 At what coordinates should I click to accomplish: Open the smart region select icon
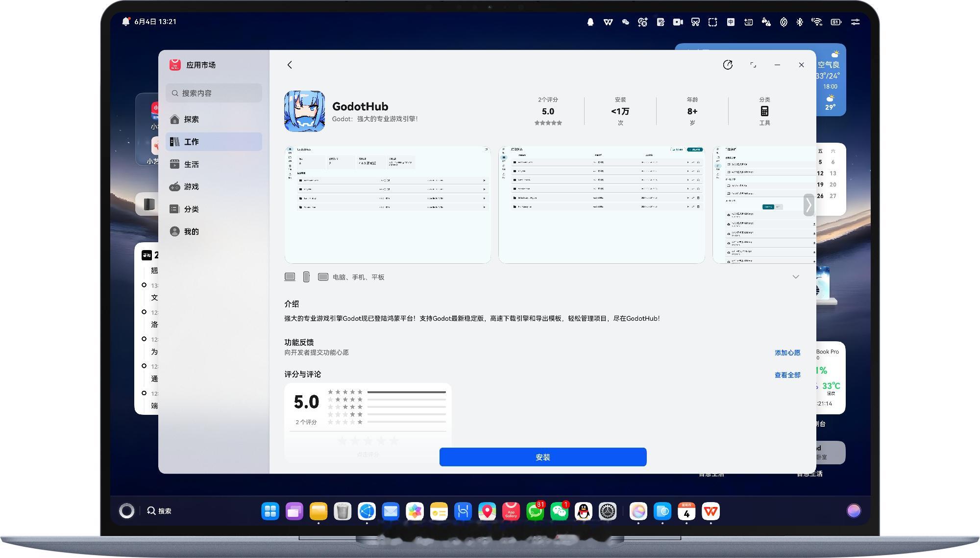click(x=713, y=22)
